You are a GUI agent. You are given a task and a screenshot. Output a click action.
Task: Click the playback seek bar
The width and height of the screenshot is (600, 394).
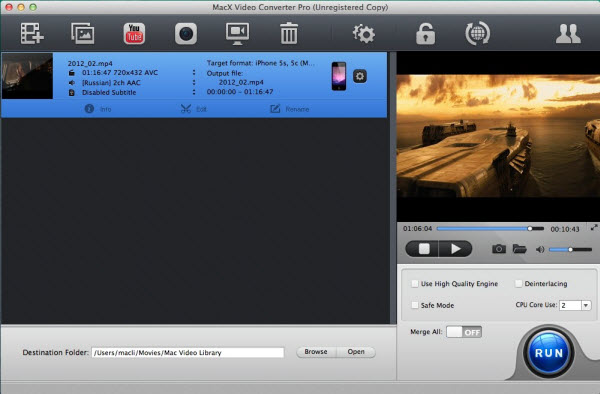point(490,228)
